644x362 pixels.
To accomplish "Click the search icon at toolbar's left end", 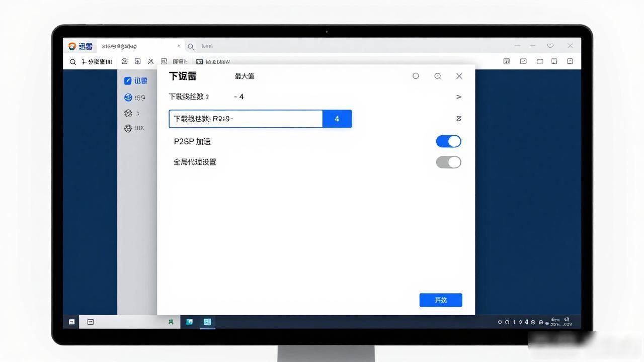I will pyautogui.click(x=73, y=62).
